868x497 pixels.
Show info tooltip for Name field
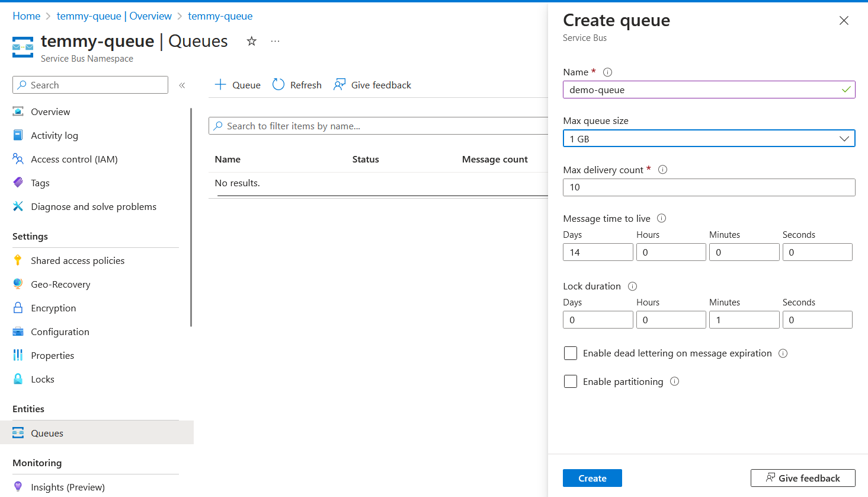click(x=607, y=72)
